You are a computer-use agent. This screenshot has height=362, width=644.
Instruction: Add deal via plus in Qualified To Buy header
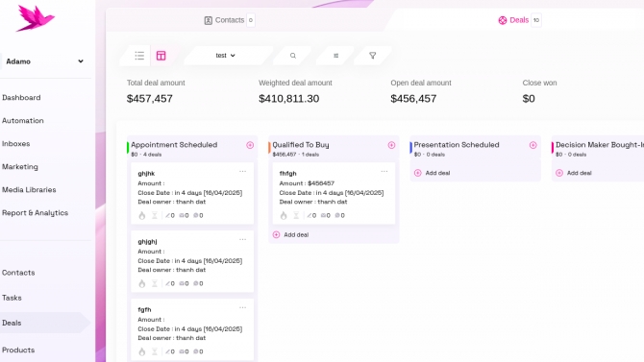(391, 145)
